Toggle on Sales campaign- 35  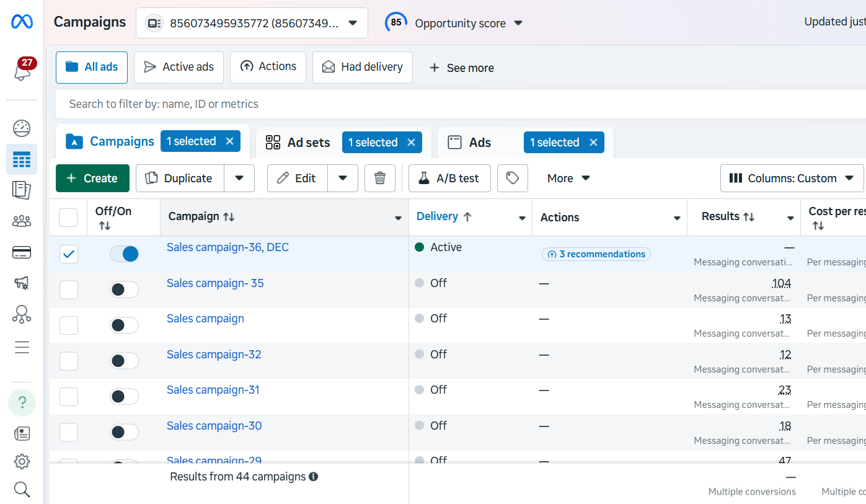(x=124, y=289)
